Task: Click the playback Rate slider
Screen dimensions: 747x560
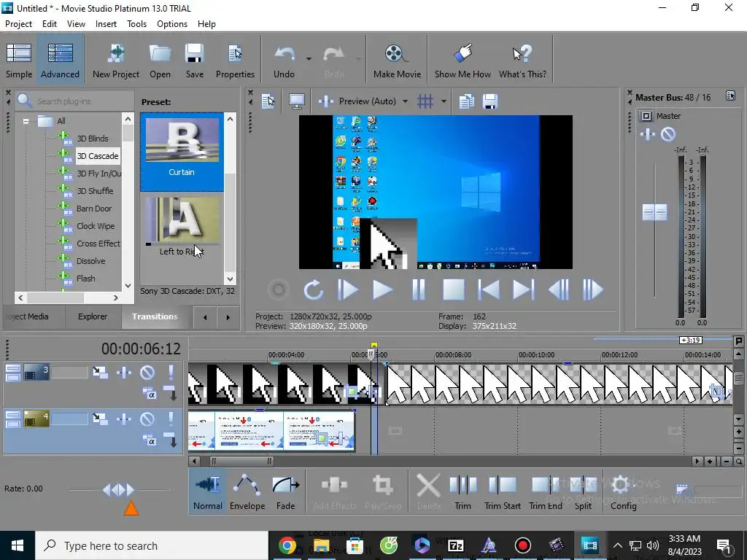Action: coord(119,489)
